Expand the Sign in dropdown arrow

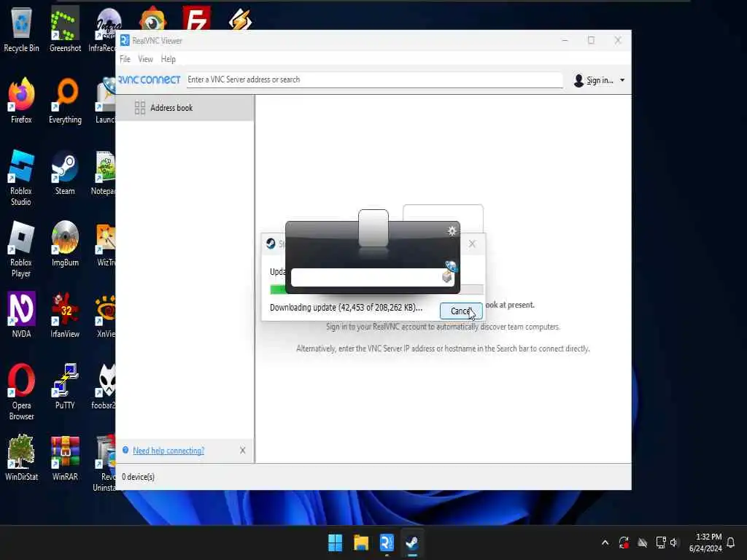[622, 80]
